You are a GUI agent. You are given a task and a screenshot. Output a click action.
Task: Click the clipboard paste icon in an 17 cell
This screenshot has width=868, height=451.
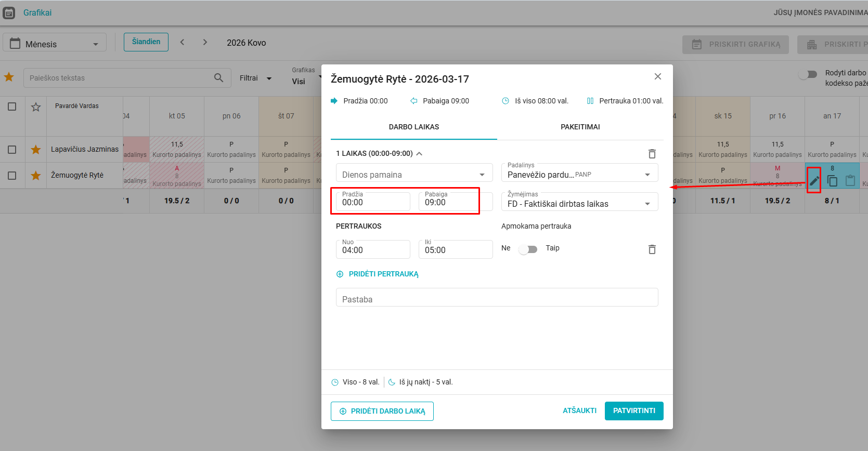(x=850, y=181)
